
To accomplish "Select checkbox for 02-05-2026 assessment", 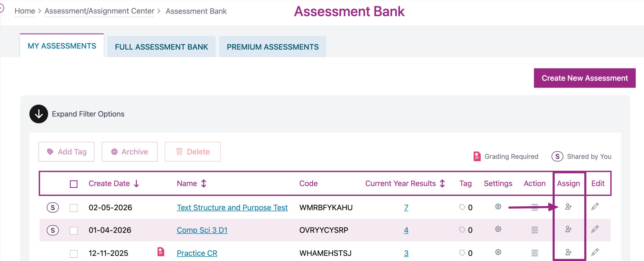I will pyautogui.click(x=74, y=208).
